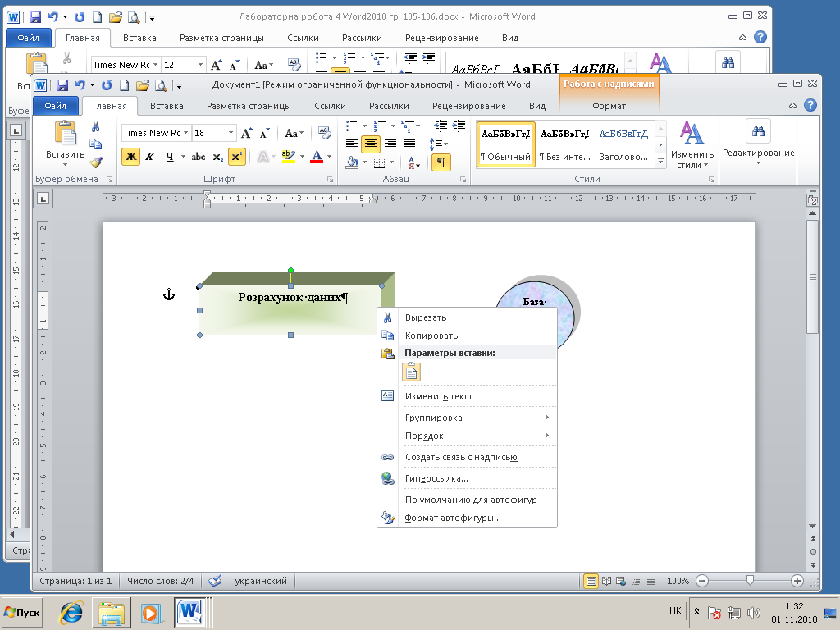Click the Редактирование binoculars icon in front window
Screen dimensions: 840x630
point(758,131)
